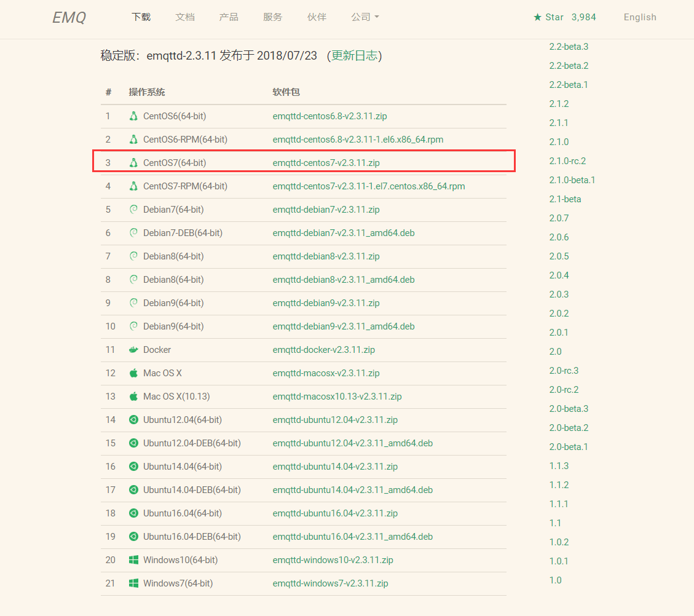Download emqttd-centos6.8-v2.3.11.zip

coord(329,116)
